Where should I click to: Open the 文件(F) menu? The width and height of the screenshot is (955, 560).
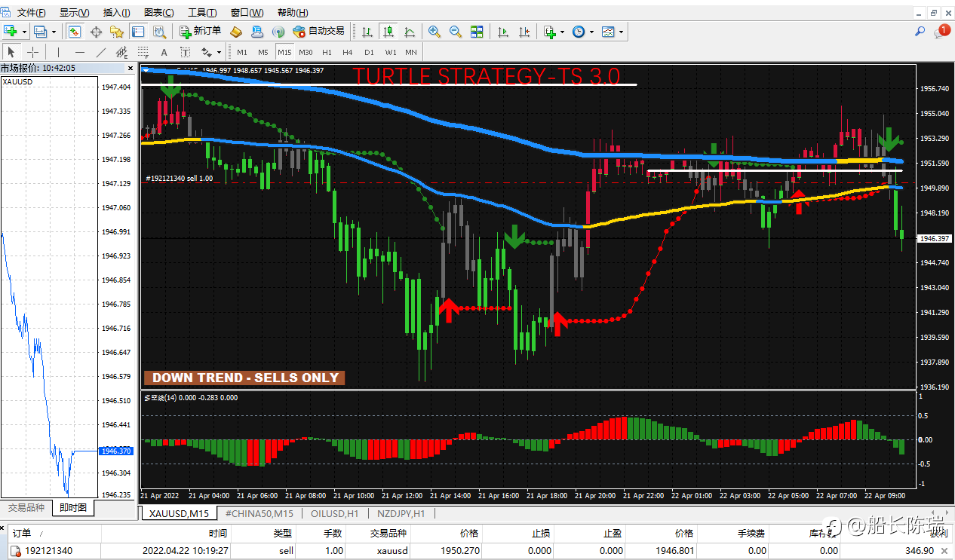tap(31, 13)
